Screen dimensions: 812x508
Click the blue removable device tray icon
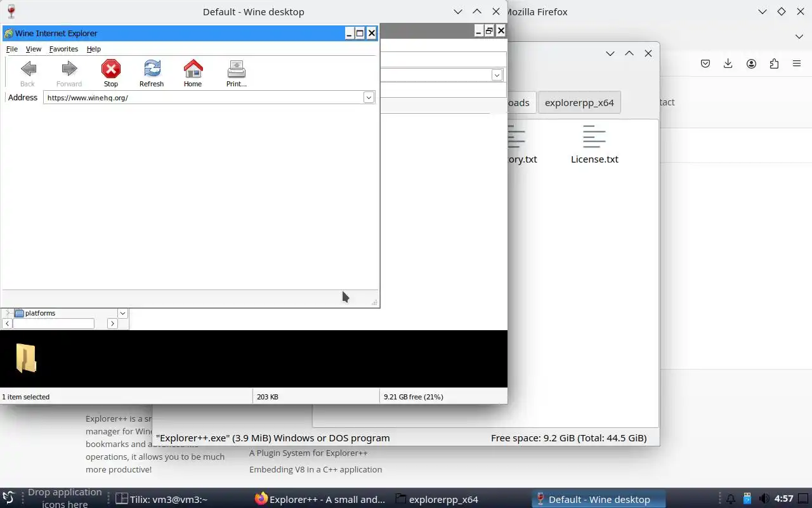[747, 499]
